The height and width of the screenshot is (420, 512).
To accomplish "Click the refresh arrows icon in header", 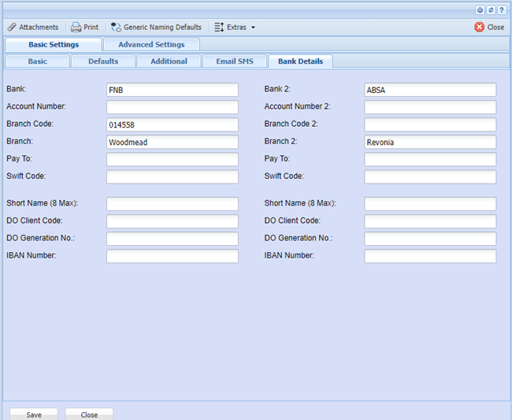I will [491, 10].
